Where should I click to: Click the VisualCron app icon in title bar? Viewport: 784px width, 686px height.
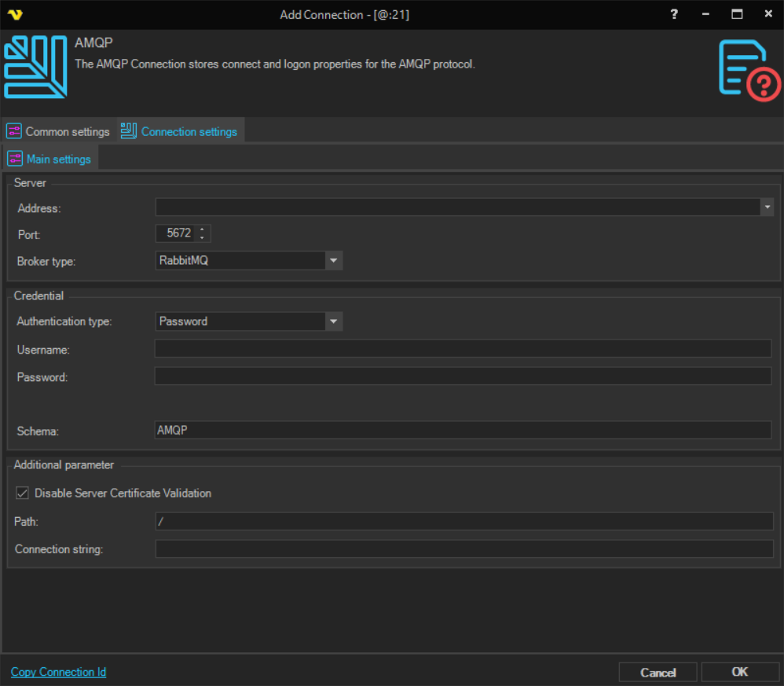14,14
